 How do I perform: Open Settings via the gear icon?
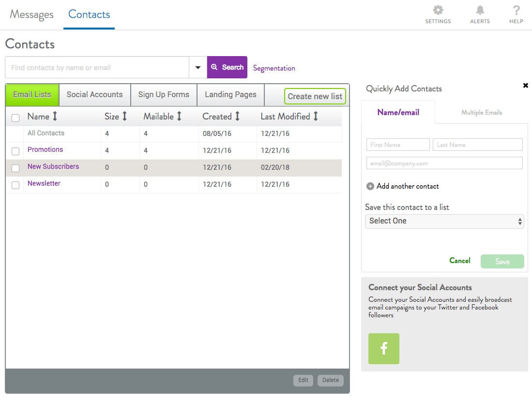(438, 10)
